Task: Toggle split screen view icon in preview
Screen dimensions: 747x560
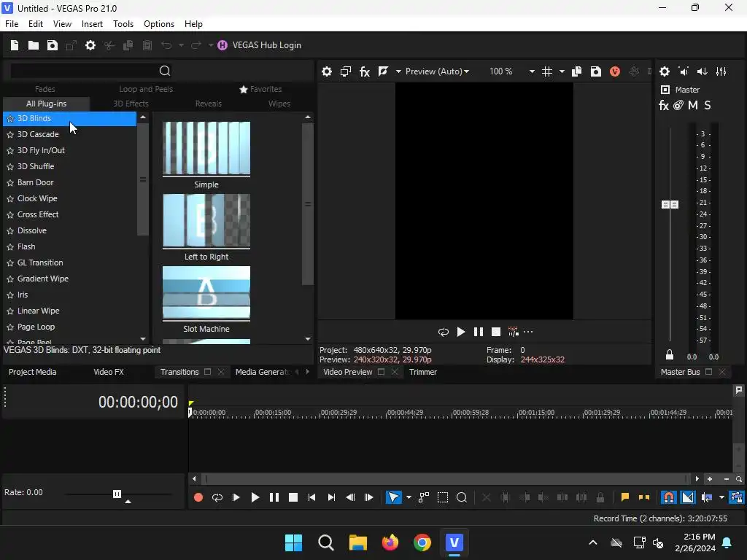Action: pos(383,71)
